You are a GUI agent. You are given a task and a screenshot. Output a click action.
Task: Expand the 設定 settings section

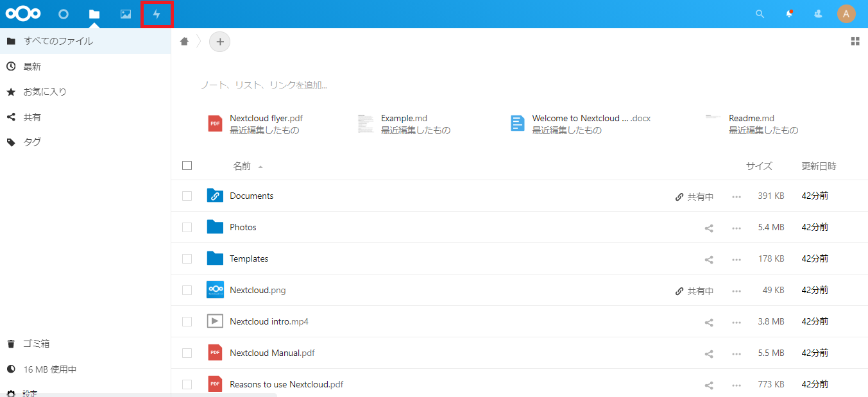[x=85, y=393]
